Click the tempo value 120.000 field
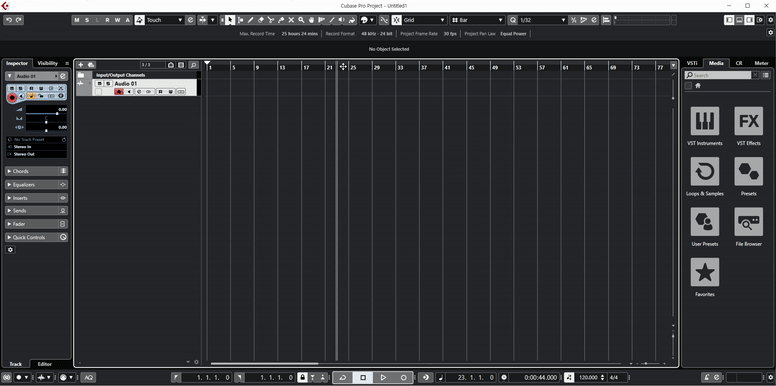The image size is (776, 386). (x=588, y=377)
